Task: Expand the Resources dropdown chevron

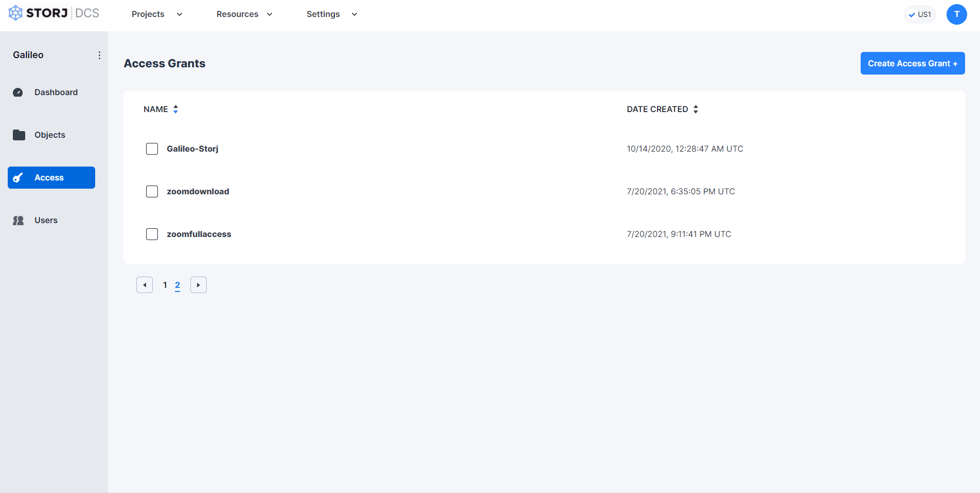Action: click(x=270, y=14)
